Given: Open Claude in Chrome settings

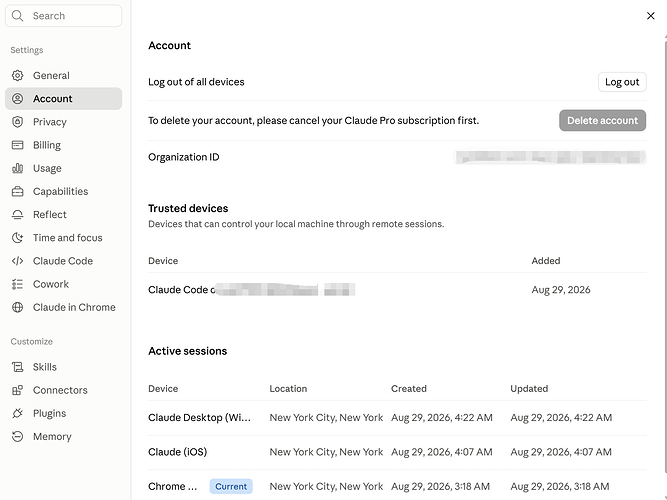Looking at the screenshot, I should pos(63,307).
